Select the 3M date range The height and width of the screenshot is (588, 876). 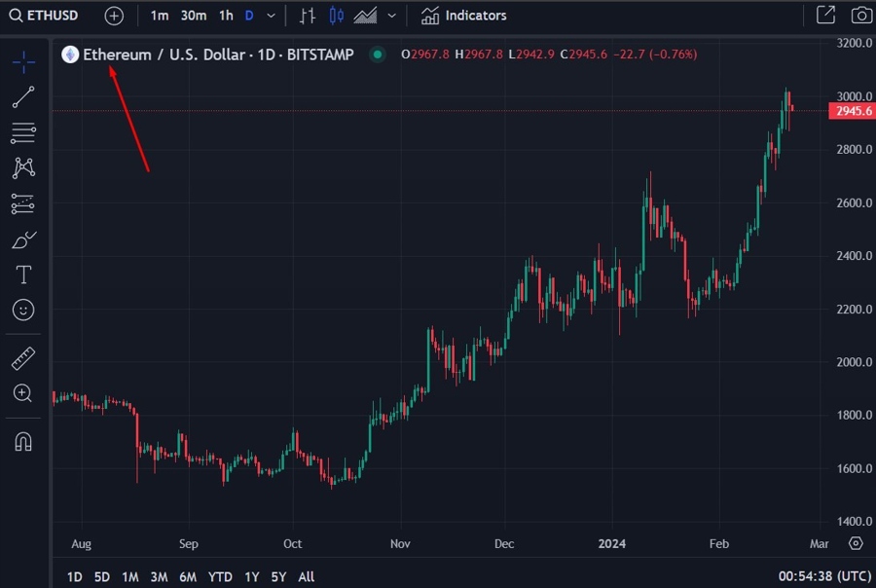point(159,576)
